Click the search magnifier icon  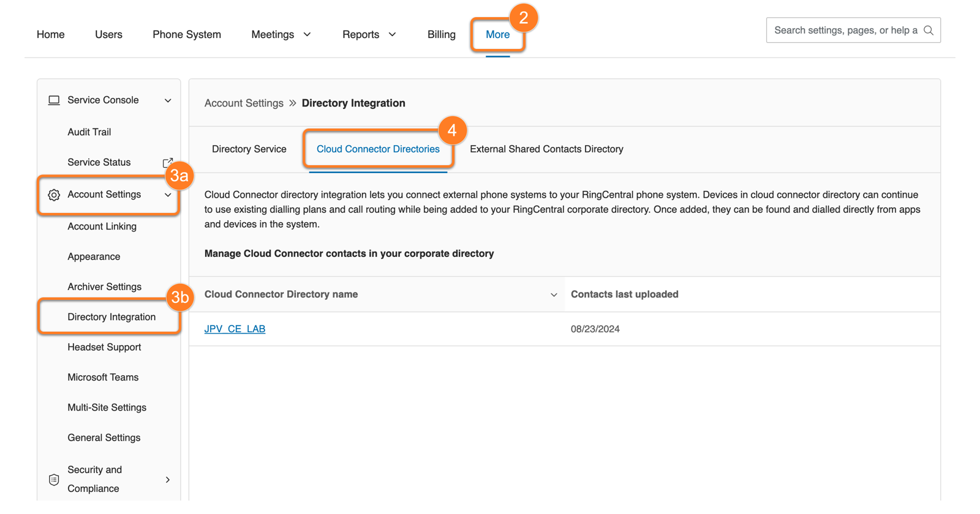928,31
